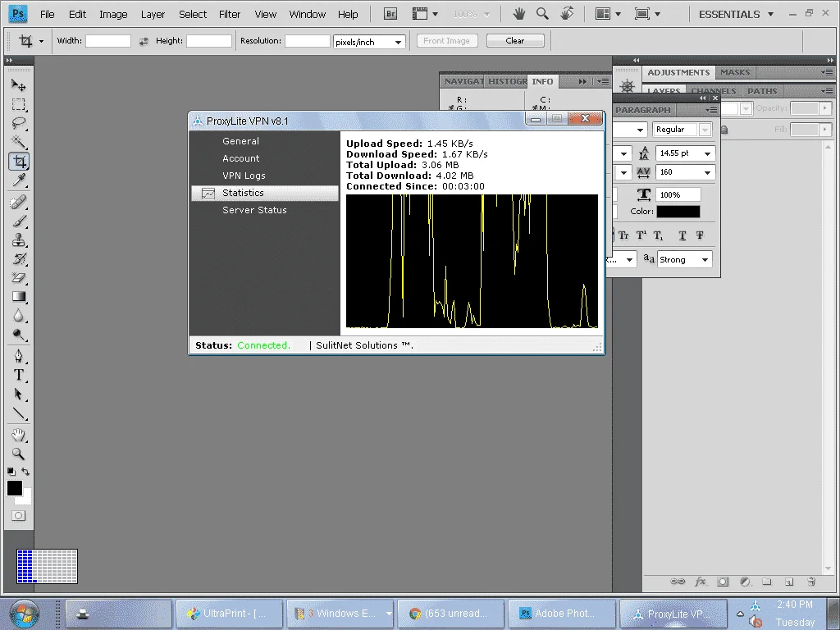This screenshot has height=630, width=840.
Task: Select the Line tool
Action: [x=19, y=413]
